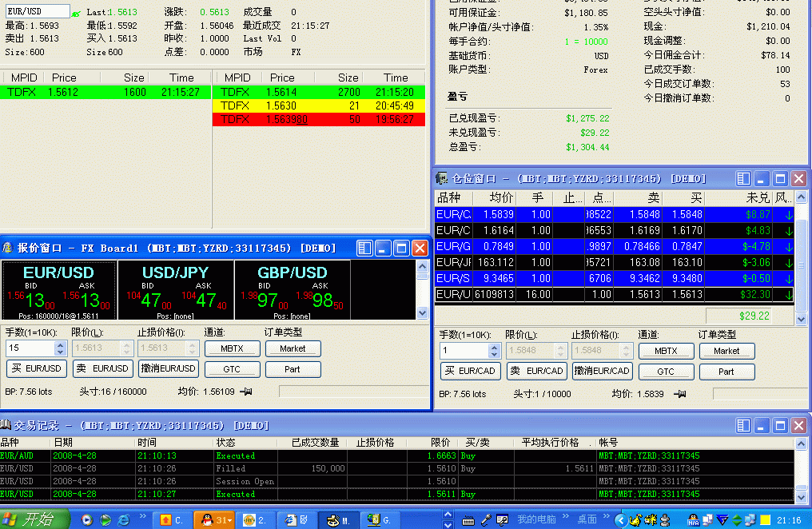This screenshot has height=529, width=812.
Task: Click the layout icon in FX Board title bar
Action: [x=364, y=249]
